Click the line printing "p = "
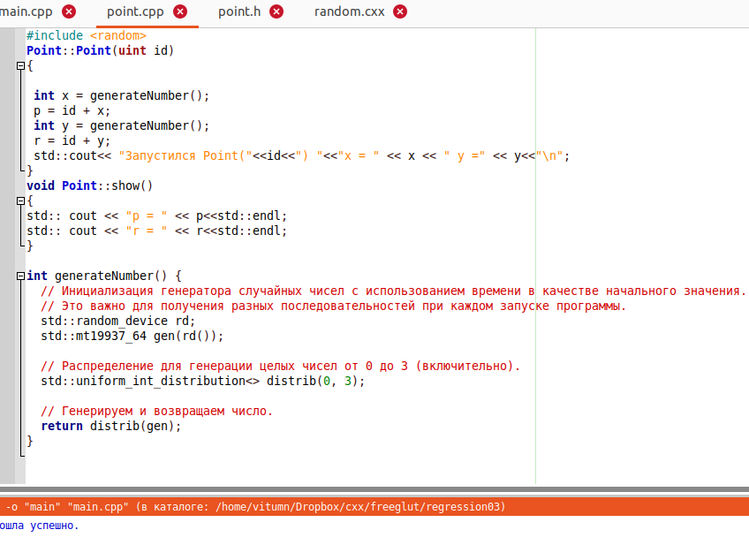 click(157, 216)
